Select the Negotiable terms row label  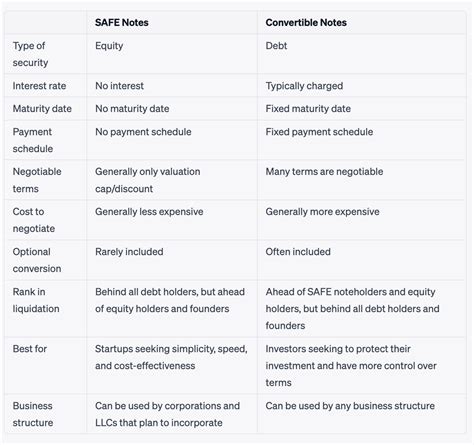[x=37, y=180]
